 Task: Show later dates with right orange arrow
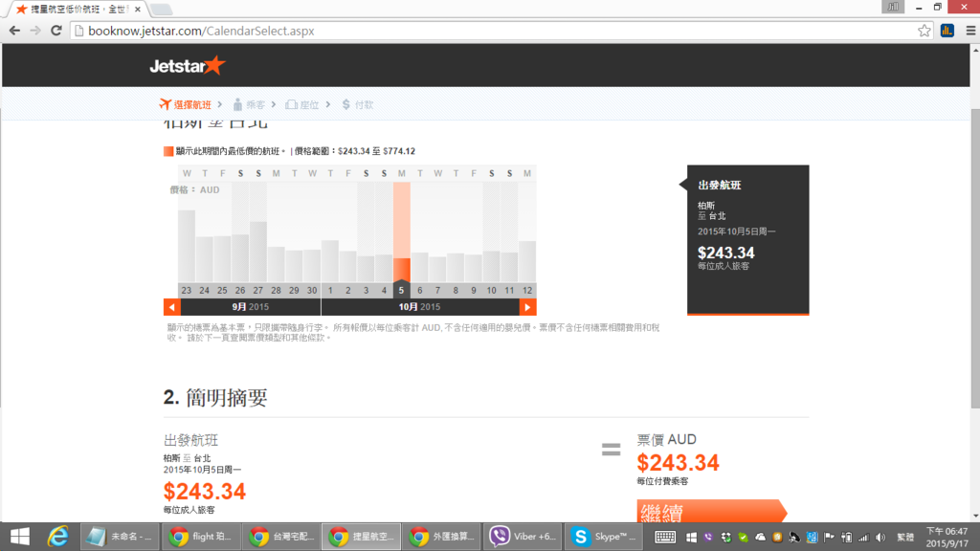click(527, 307)
